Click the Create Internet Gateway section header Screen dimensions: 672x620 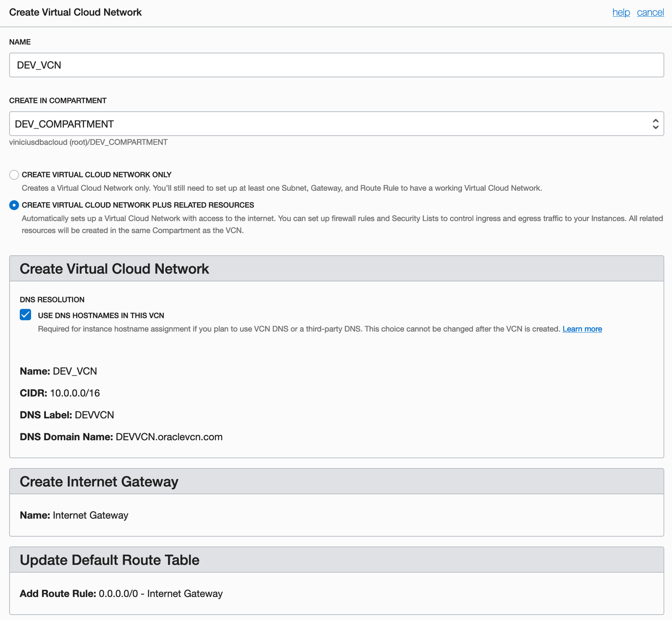[99, 481]
